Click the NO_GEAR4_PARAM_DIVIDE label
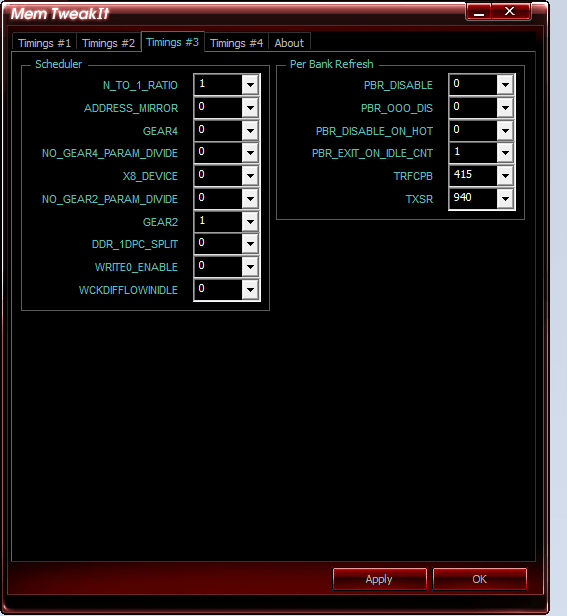 point(110,153)
